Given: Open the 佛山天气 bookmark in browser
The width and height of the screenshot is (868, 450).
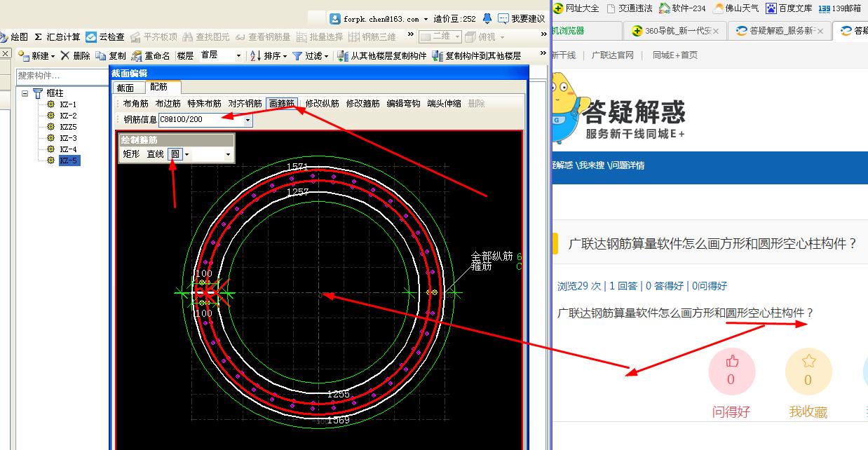Looking at the screenshot, I should pyautogui.click(x=737, y=8).
